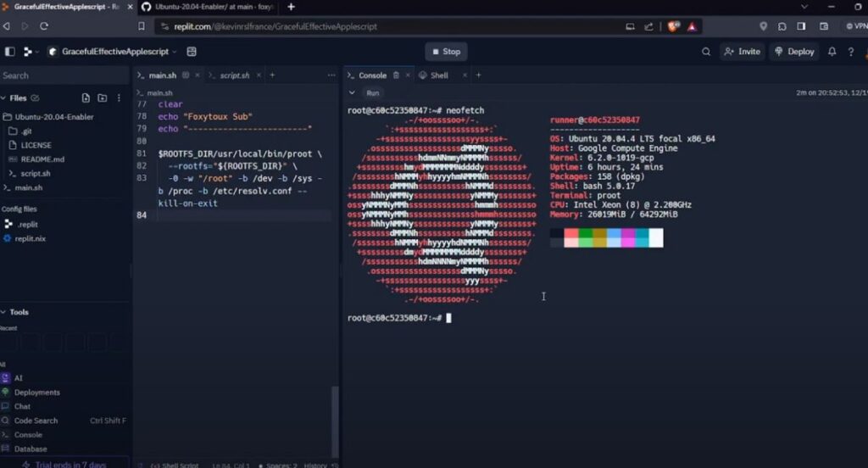Open the Code Search tool
Screen dimensions: 868x468
tap(36, 421)
